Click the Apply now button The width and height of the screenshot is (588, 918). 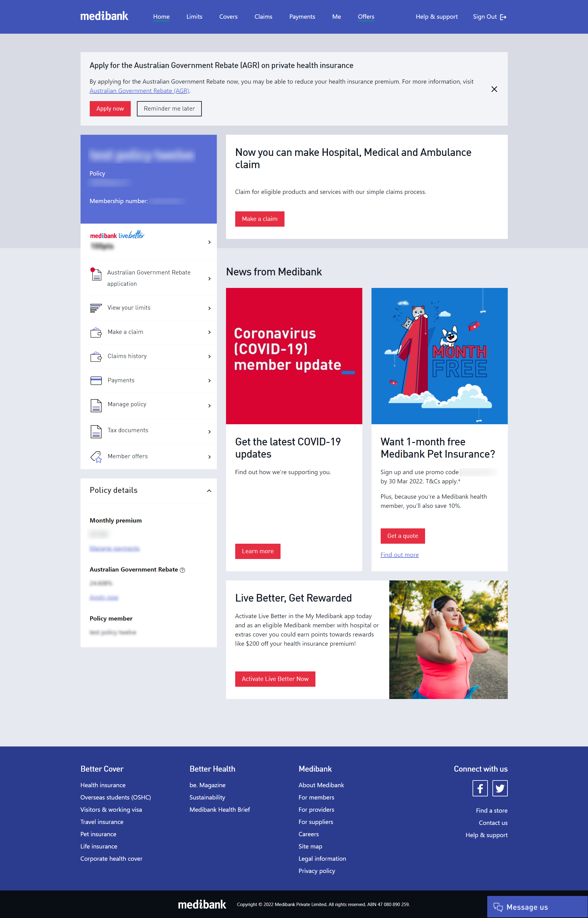(x=110, y=108)
